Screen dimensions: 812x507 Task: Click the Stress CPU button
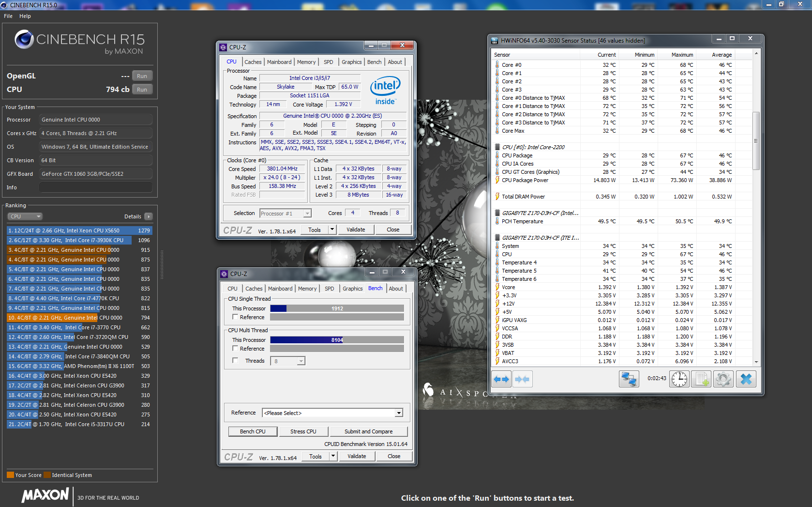pyautogui.click(x=303, y=431)
